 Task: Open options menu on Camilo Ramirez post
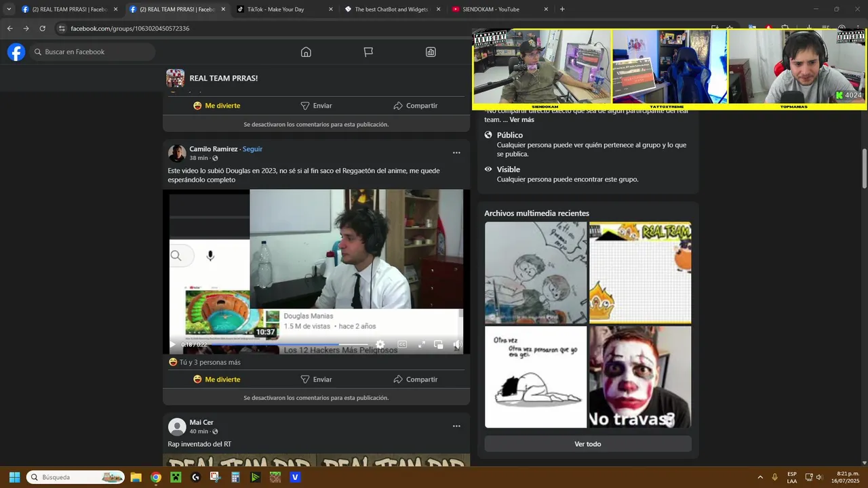(456, 152)
